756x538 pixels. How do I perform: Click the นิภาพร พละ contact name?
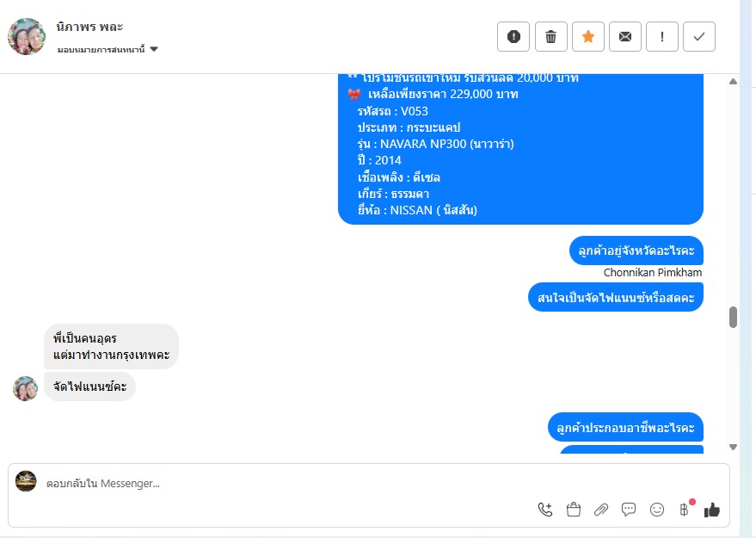[x=89, y=27]
